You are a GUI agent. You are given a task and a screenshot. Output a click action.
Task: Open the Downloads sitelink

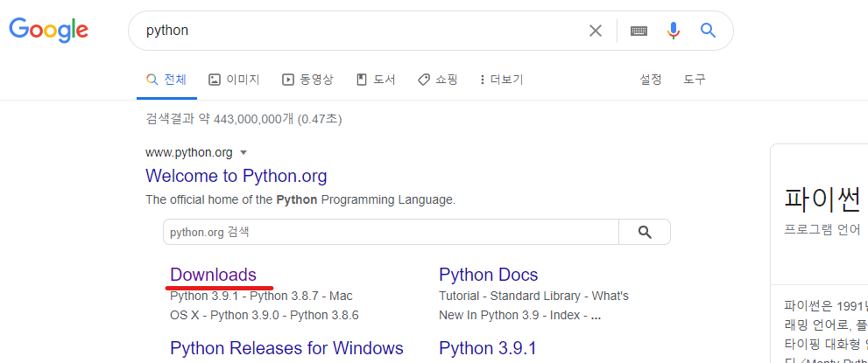click(x=213, y=275)
